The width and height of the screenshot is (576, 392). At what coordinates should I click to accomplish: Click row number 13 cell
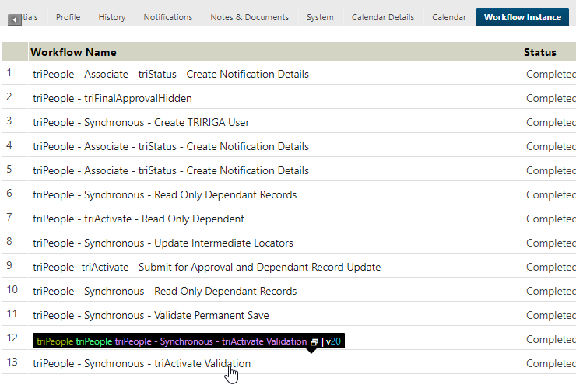[x=15, y=362]
